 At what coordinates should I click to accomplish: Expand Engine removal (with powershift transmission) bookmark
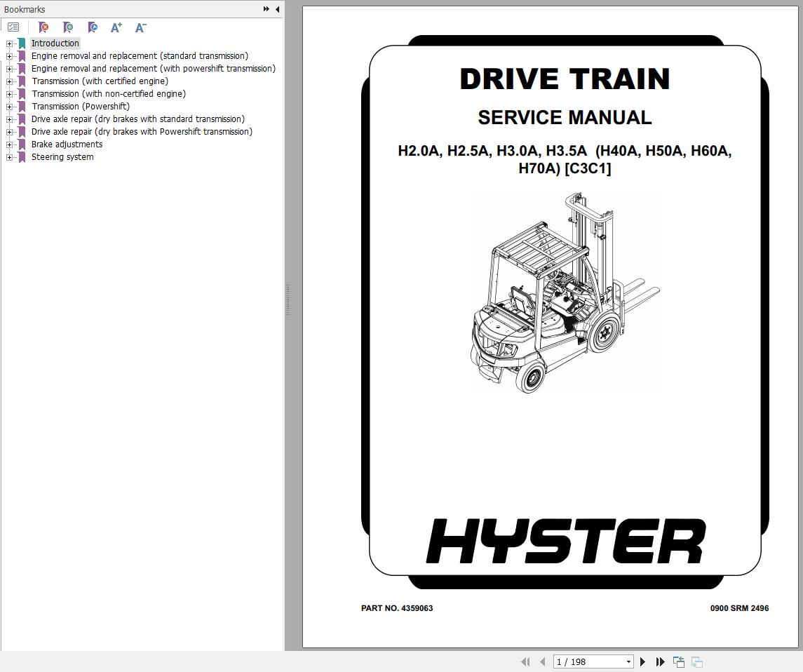pos(9,69)
